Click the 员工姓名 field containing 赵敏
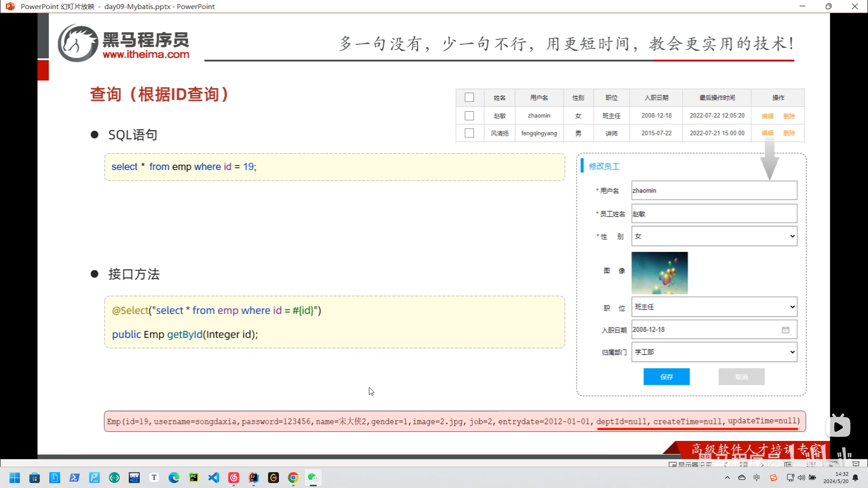Screen dimensions: 868x488 [714, 213]
